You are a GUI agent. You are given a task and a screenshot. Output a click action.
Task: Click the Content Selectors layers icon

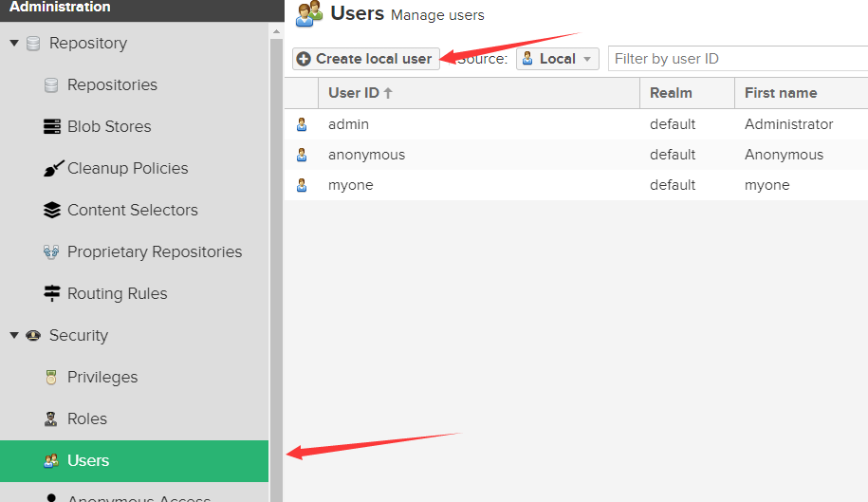coord(51,211)
